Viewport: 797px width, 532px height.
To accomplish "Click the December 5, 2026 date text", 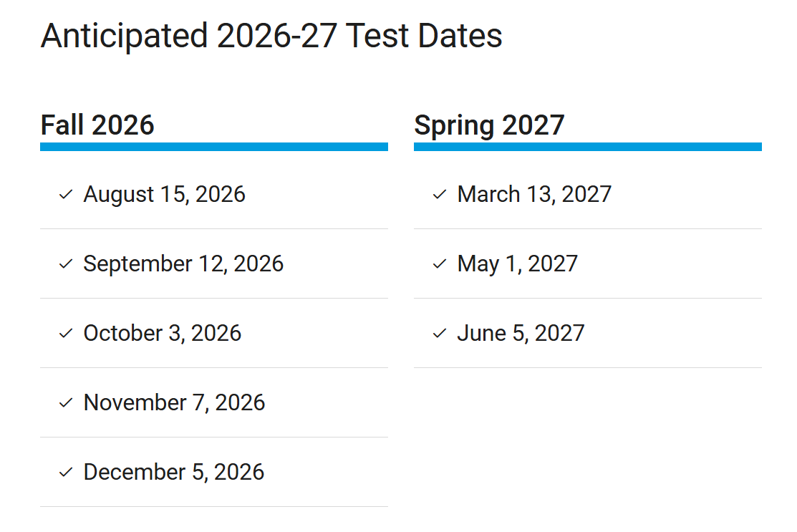I will 173,472.
